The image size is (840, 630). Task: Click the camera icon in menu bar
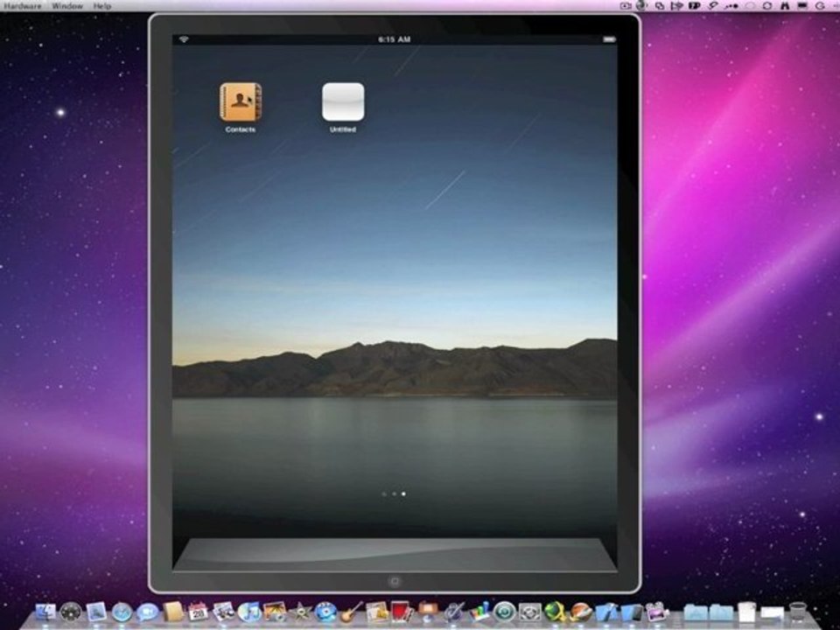tap(625, 6)
